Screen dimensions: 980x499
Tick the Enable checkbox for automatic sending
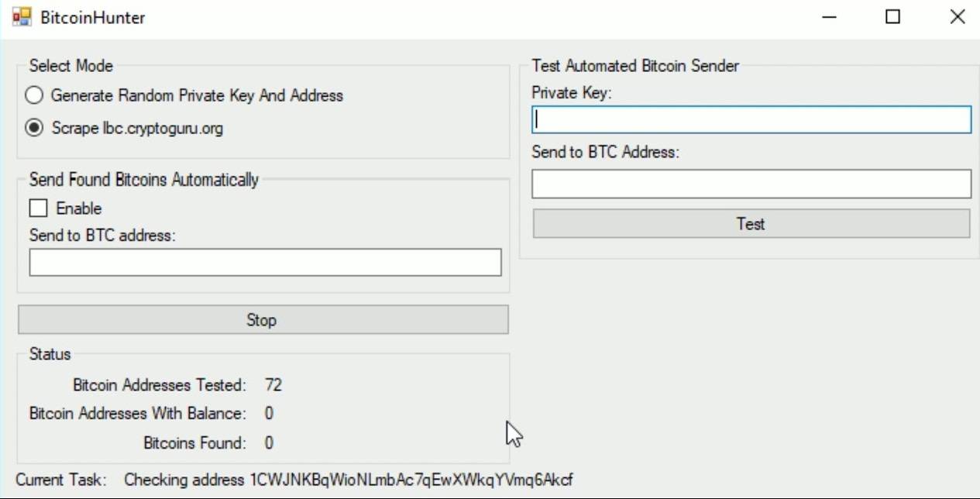click(39, 208)
